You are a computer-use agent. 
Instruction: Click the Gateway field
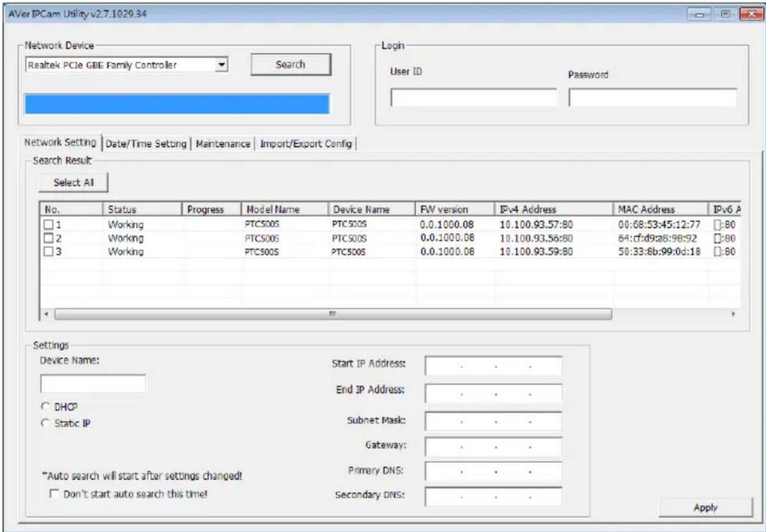point(493,446)
